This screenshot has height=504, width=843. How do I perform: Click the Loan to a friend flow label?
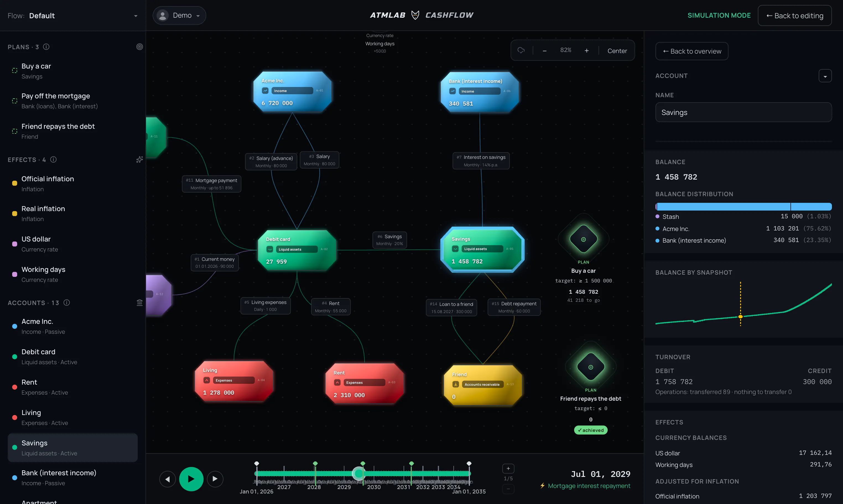451,307
